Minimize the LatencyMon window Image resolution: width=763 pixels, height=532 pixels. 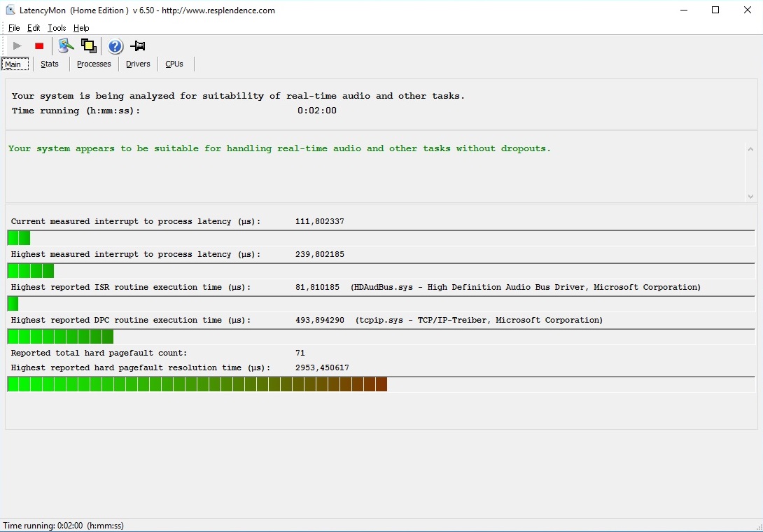click(684, 10)
